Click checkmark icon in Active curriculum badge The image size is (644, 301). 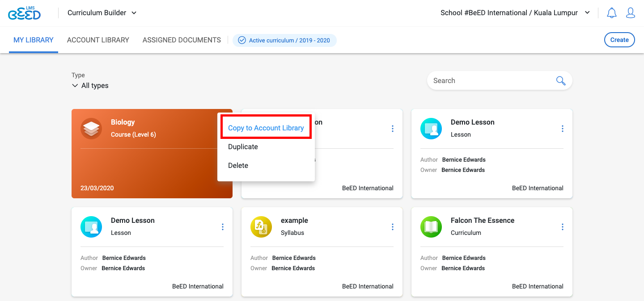coord(242,40)
